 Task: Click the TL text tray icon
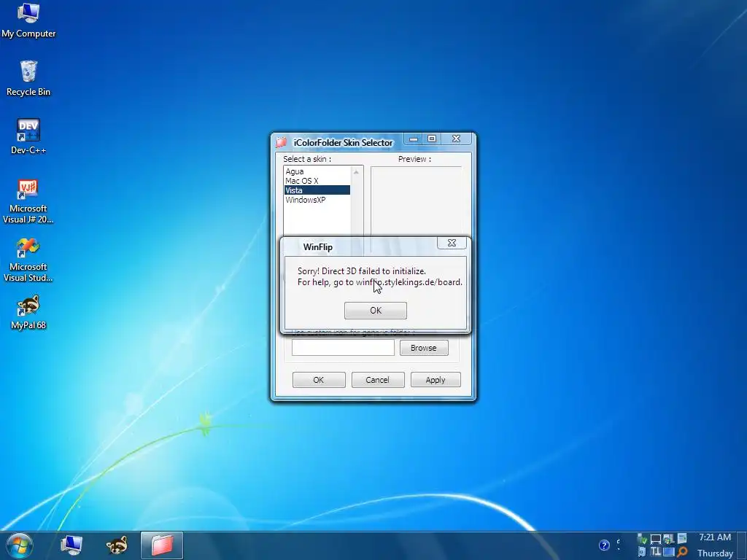point(656,551)
